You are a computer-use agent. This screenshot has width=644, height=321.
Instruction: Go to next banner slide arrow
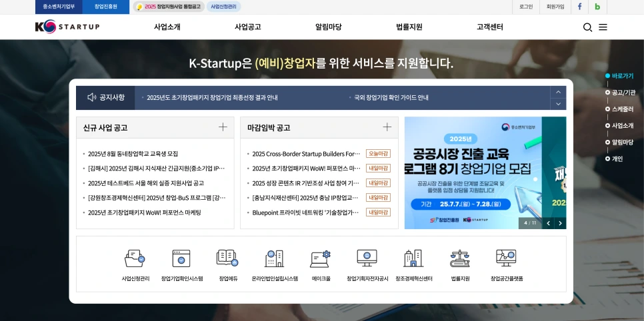pos(560,223)
